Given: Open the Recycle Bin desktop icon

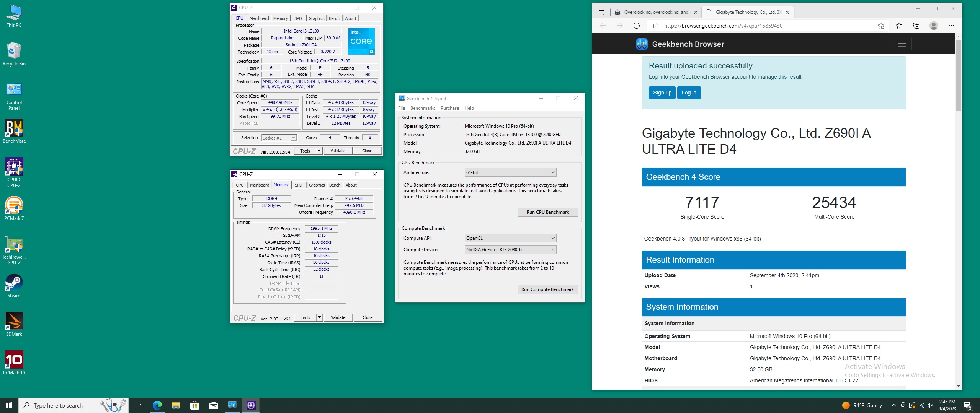Looking at the screenshot, I should pos(14,54).
